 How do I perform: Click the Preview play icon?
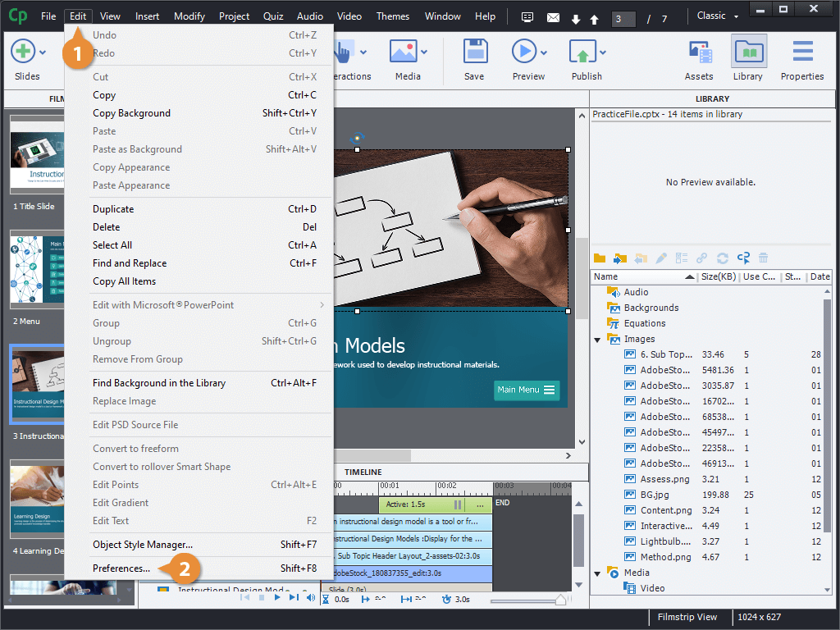click(x=524, y=52)
